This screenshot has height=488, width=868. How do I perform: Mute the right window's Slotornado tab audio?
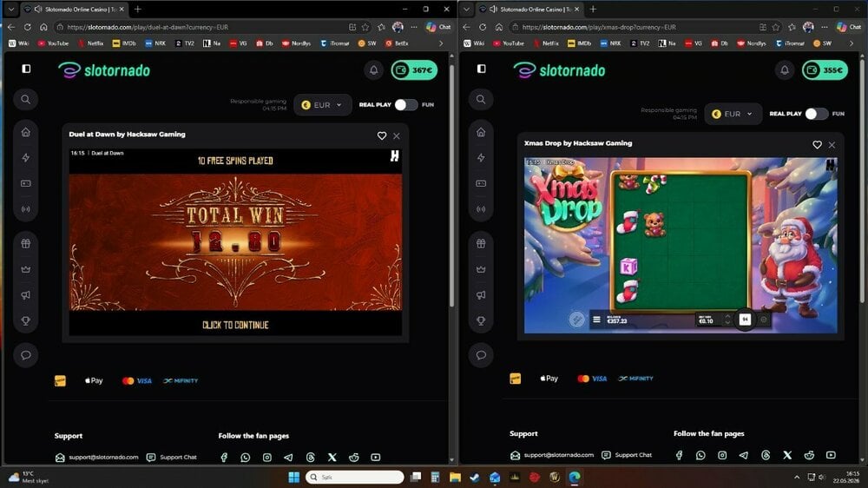(493, 10)
